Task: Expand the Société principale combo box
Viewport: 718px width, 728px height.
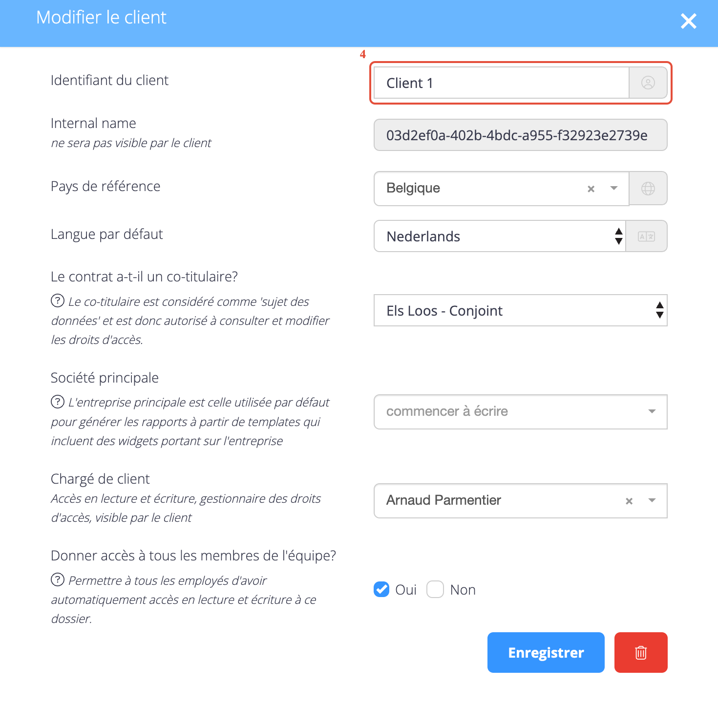Action: click(521, 412)
